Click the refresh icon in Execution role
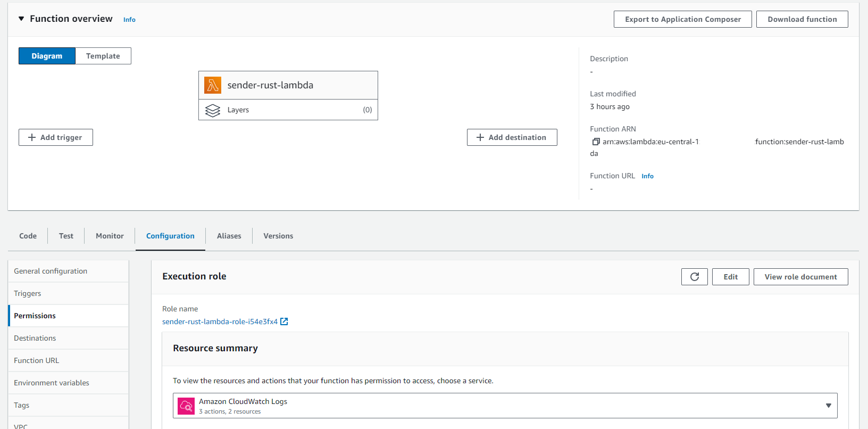 [695, 277]
